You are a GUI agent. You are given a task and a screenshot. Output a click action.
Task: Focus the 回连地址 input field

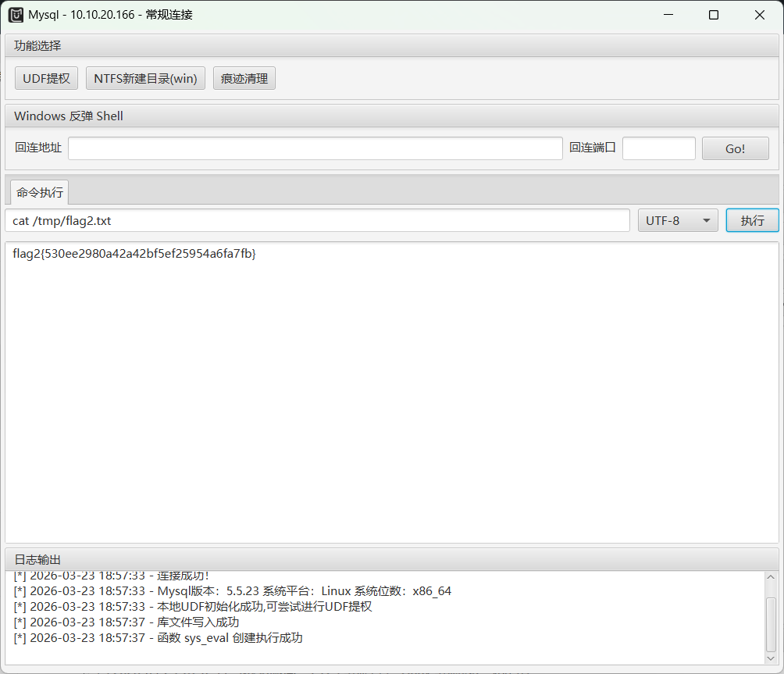315,148
